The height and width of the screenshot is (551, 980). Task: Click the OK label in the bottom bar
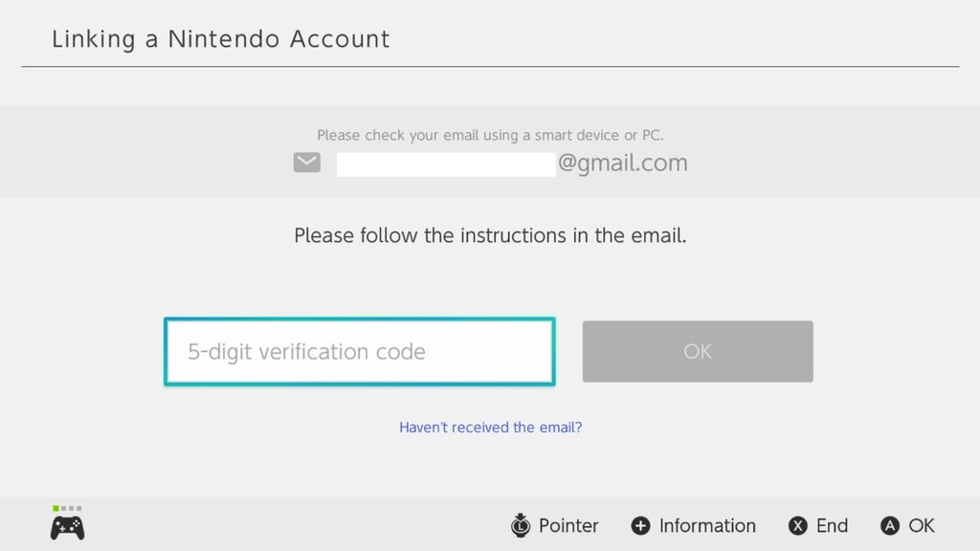[922, 525]
